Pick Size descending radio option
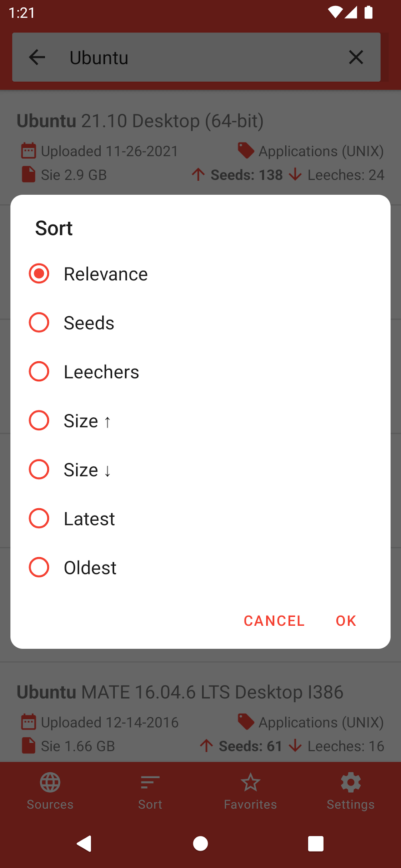The height and width of the screenshot is (868, 401). coord(39,469)
